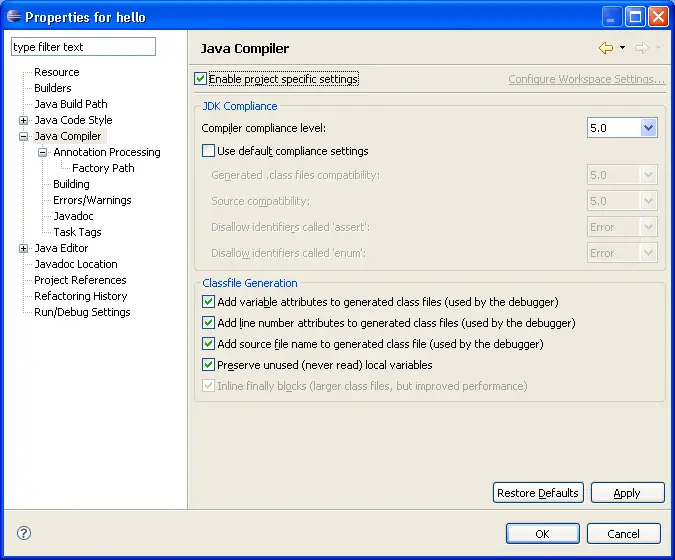This screenshot has width=675, height=560.
Task: Open the back history dropdown arrow
Action: point(622,48)
